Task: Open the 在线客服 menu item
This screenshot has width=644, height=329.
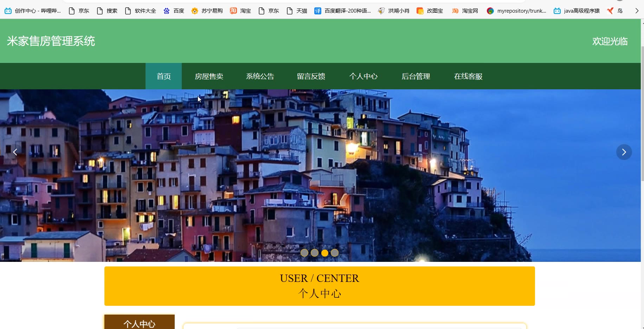Action: click(468, 76)
